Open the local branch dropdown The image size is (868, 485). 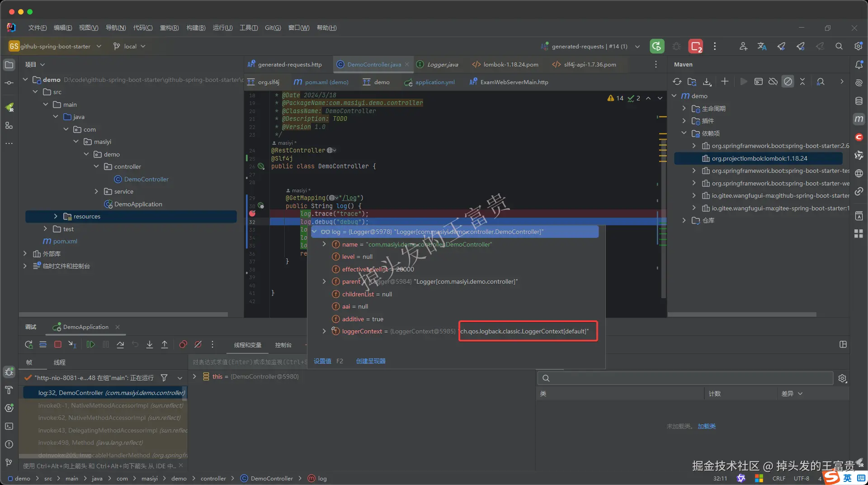point(129,46)
